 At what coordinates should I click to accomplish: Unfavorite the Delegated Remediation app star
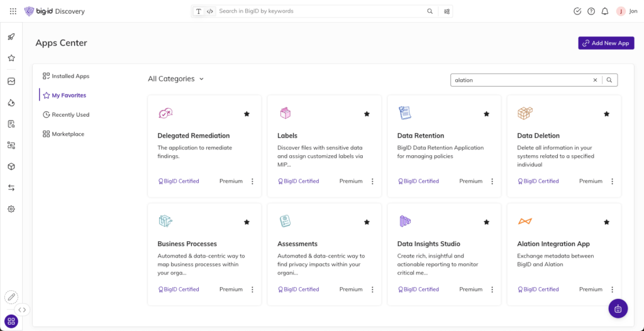[x=247, y=114]
